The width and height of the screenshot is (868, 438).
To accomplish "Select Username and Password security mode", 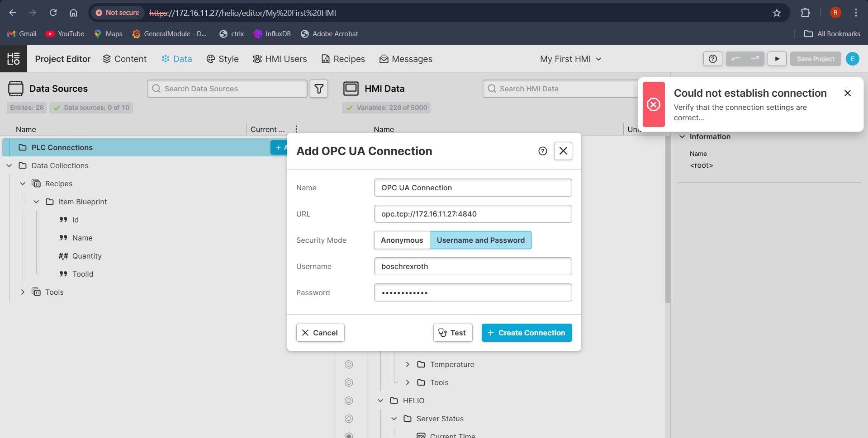I will 480,240.
